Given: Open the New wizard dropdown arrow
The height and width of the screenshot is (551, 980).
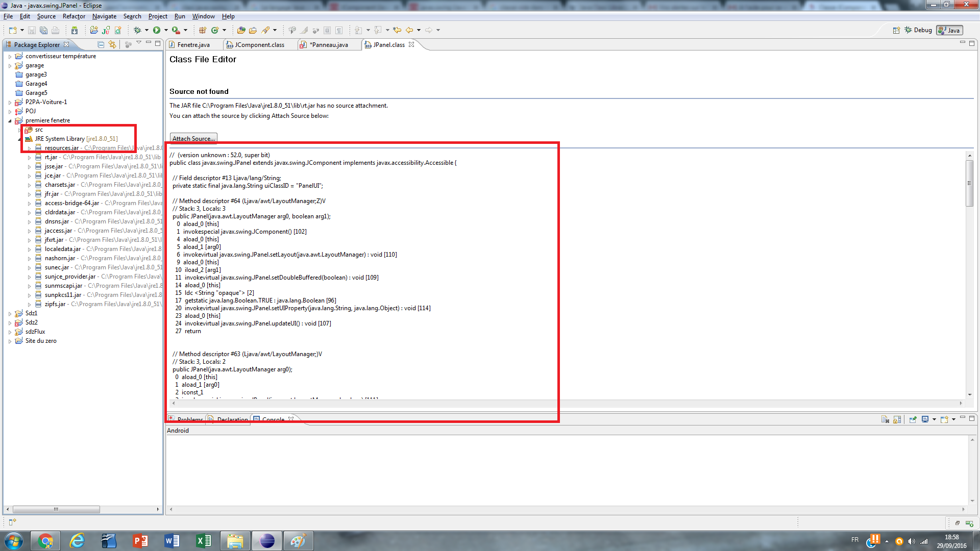Looking at the screenshot, I should pyautogui.click(x=22, y=31).
